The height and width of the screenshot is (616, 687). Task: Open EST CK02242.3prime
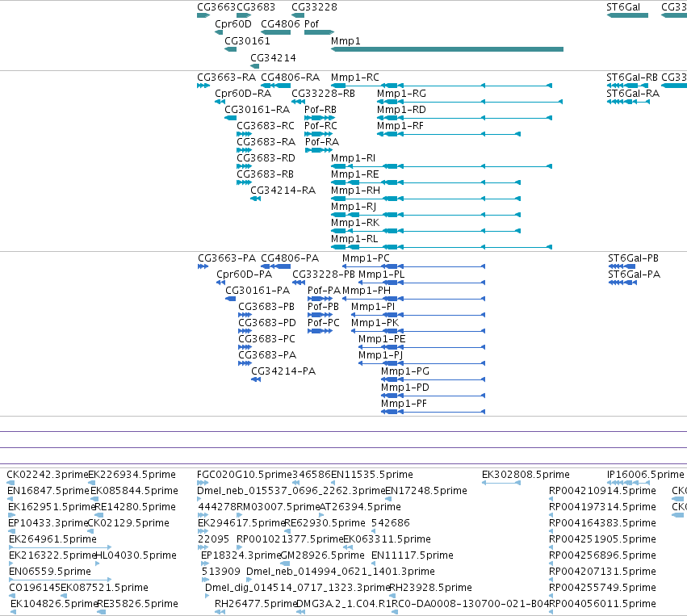(48, 475)
